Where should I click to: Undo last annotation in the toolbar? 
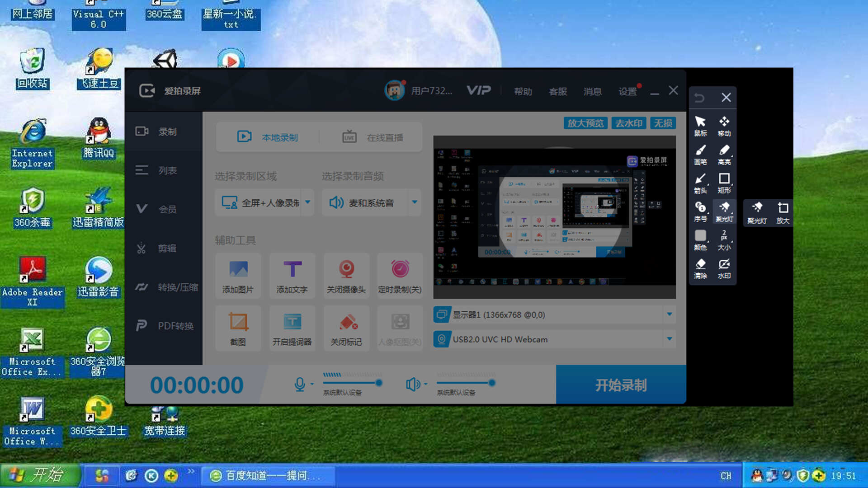coord(699,98)
